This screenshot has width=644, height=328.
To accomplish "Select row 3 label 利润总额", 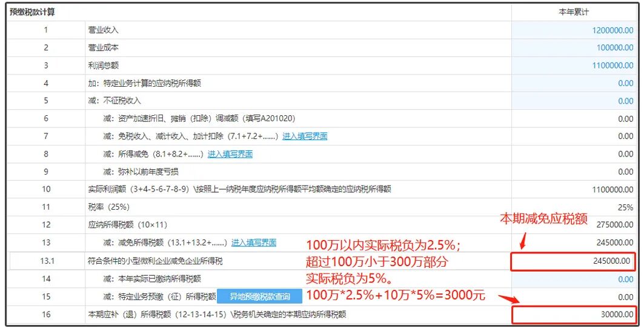I will (x=103, y=65).
